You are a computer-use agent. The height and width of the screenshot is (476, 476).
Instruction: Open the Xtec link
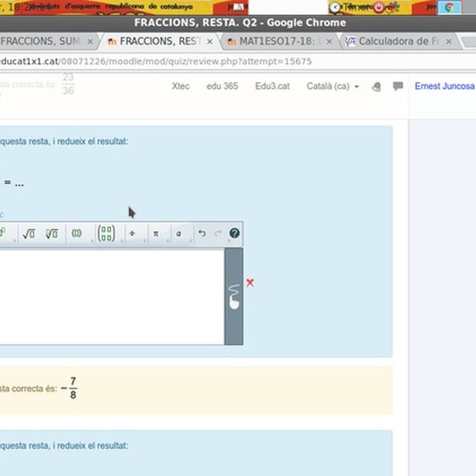point(181,86)
